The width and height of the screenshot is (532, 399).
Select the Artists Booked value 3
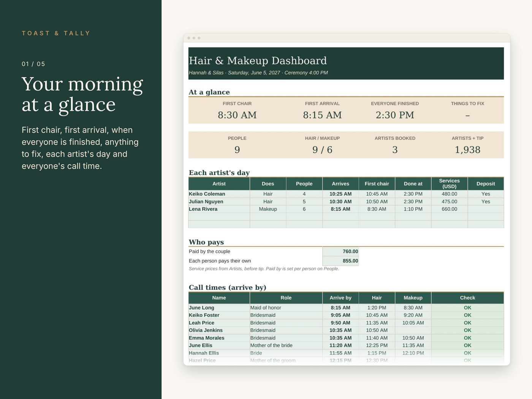click(x=395, y=150)
